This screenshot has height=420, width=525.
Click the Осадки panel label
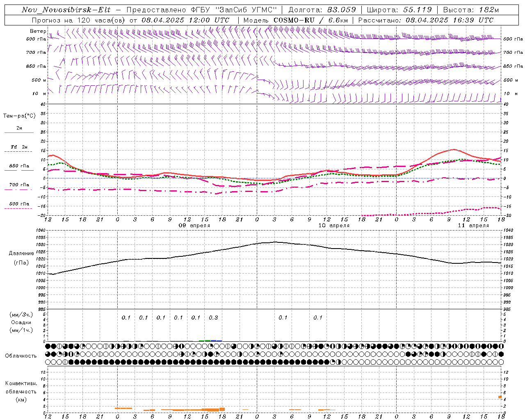coord(21,322)
